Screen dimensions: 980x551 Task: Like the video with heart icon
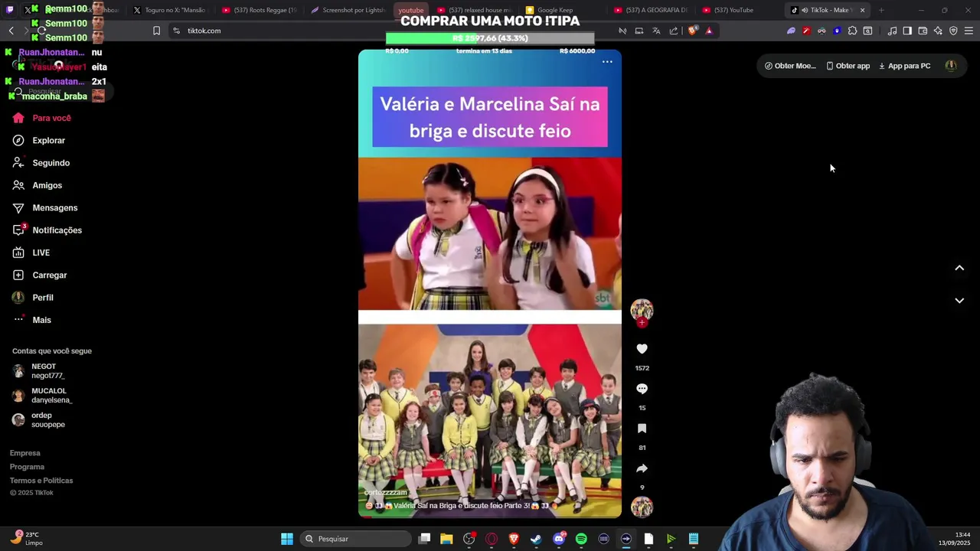642,349
